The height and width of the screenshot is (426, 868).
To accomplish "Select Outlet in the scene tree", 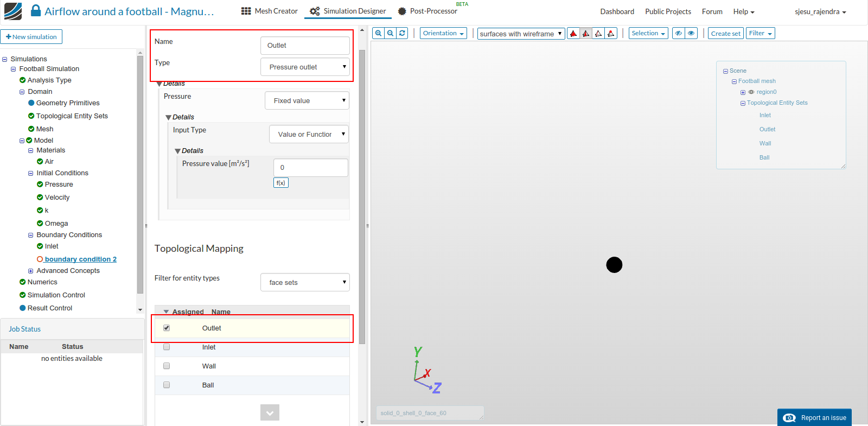I will (767, 129).
